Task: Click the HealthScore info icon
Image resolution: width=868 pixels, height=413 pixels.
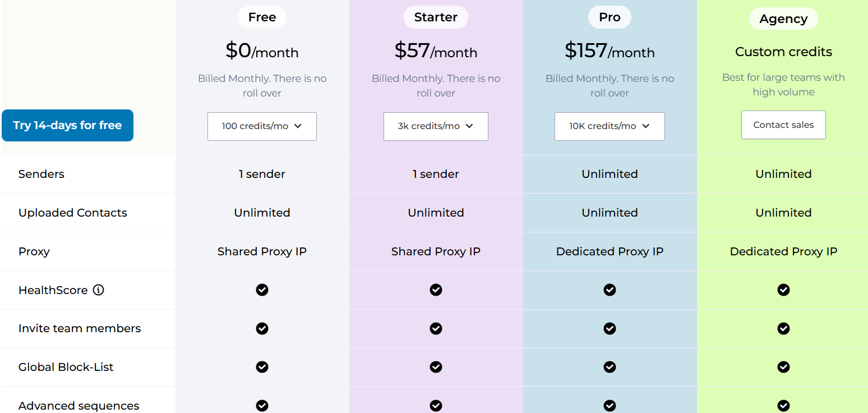Action: (x=99, y=290)
